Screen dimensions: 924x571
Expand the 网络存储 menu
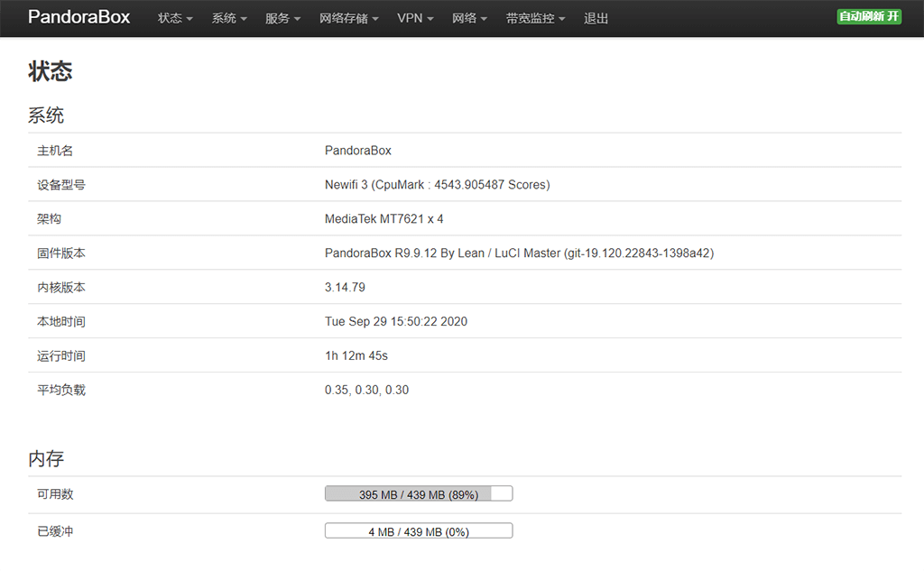point(349,18)
